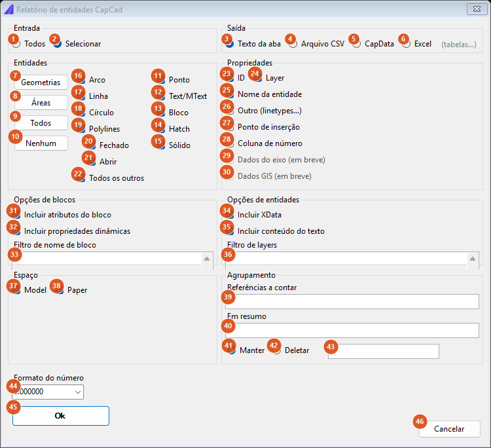
Task: Choose Excel as output format
Action: pyautogui.click(x=406, y=44)
